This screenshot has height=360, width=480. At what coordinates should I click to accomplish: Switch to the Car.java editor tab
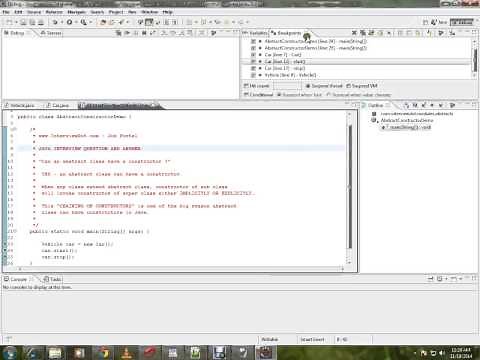click(58, 105)
